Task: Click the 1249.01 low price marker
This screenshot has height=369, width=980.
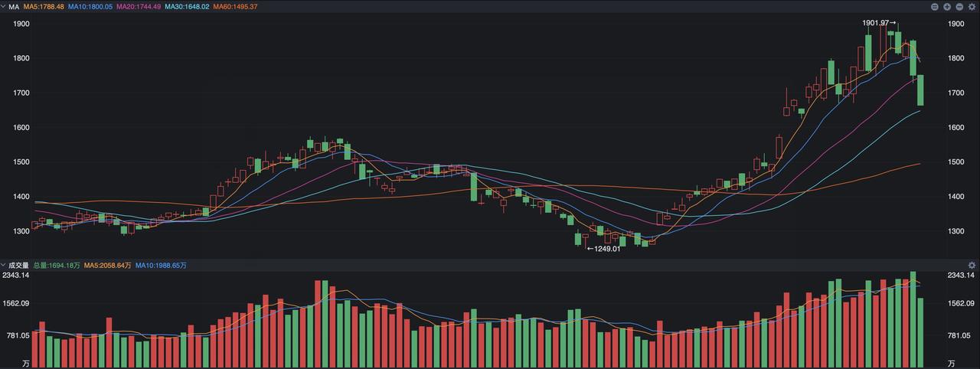Action: point(603,248)
